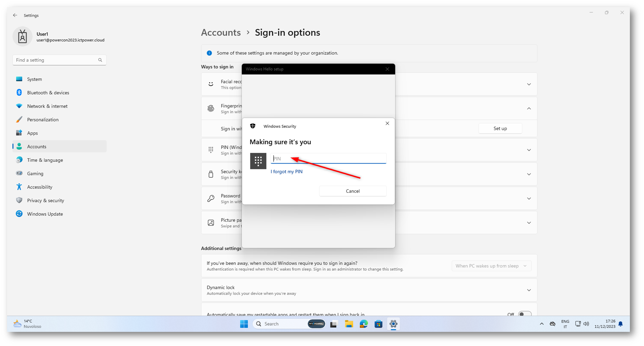The width and height of the screenshot is (644, 346).
Task: Expand the Facial recognition option
Action: tap(529, 84)
